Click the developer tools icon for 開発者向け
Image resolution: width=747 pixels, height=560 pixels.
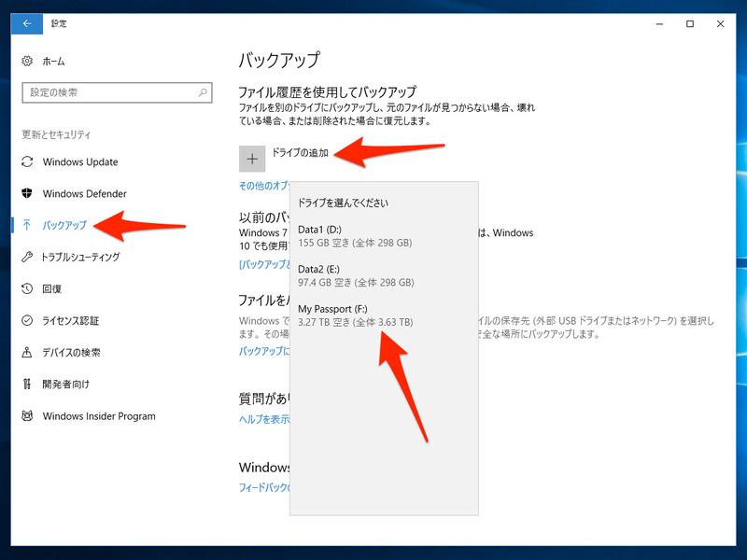coord(27,384)
